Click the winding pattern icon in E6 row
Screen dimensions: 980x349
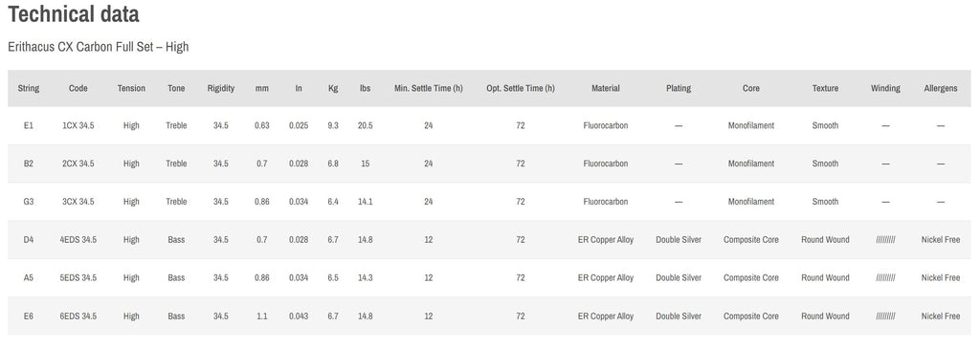point(885,316)
